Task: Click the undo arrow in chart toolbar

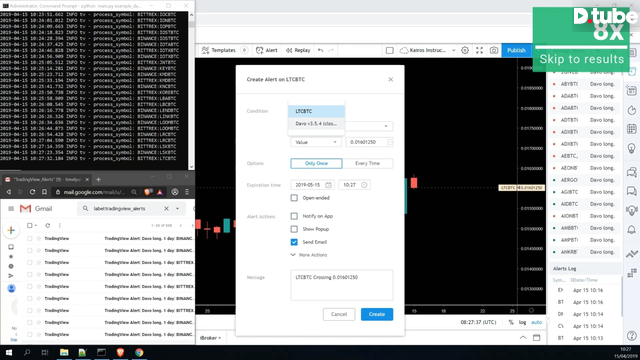Action: tap(320, 50)
